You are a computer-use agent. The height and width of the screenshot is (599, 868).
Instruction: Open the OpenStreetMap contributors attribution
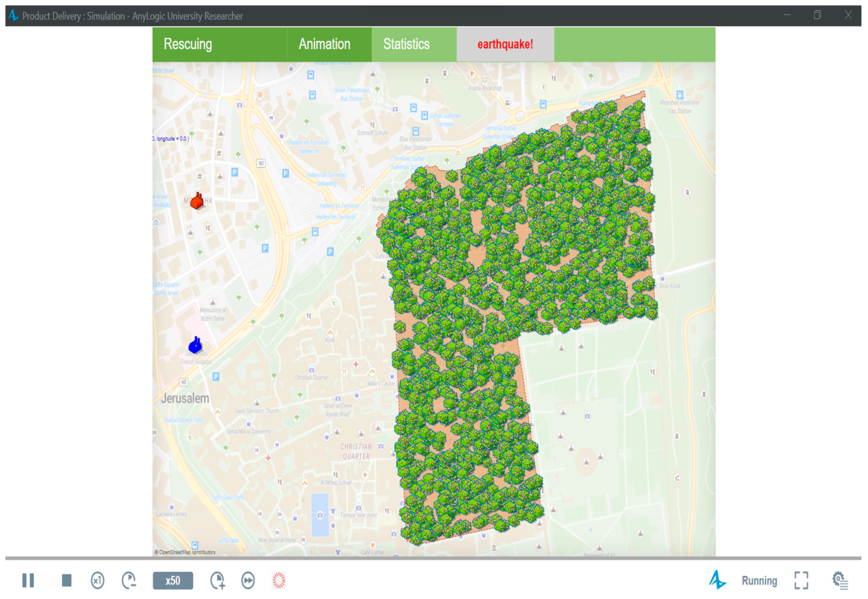click(x=185, y=552)
